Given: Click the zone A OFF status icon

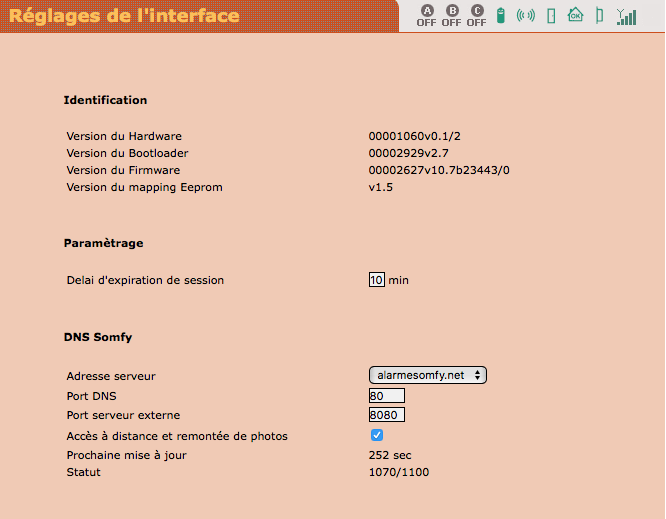Looking at the screenshot, I should [x=427, y=16].
